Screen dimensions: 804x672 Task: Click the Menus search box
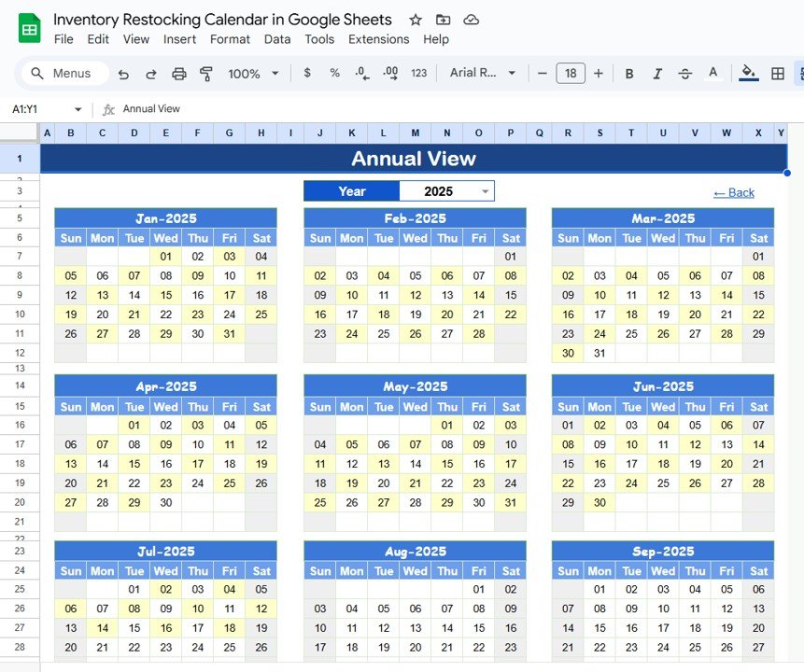pos(65,74)
